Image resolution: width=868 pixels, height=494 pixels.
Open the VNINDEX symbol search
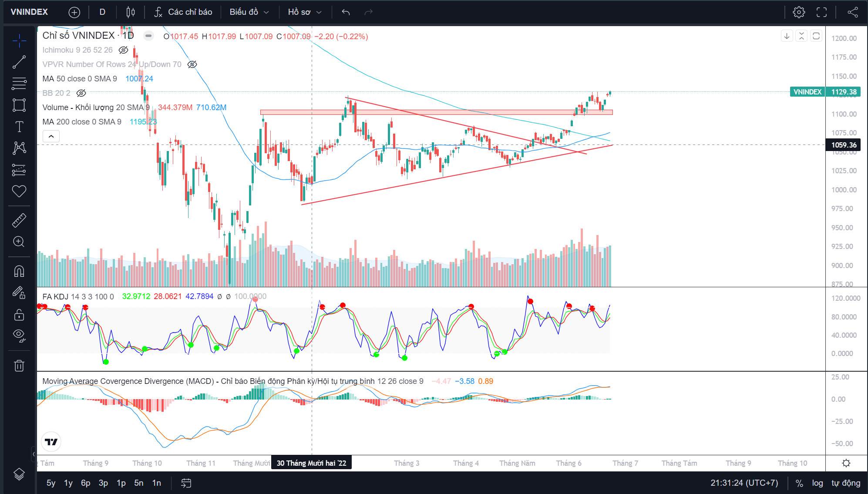pyautogui.click(x=29, y=12)
